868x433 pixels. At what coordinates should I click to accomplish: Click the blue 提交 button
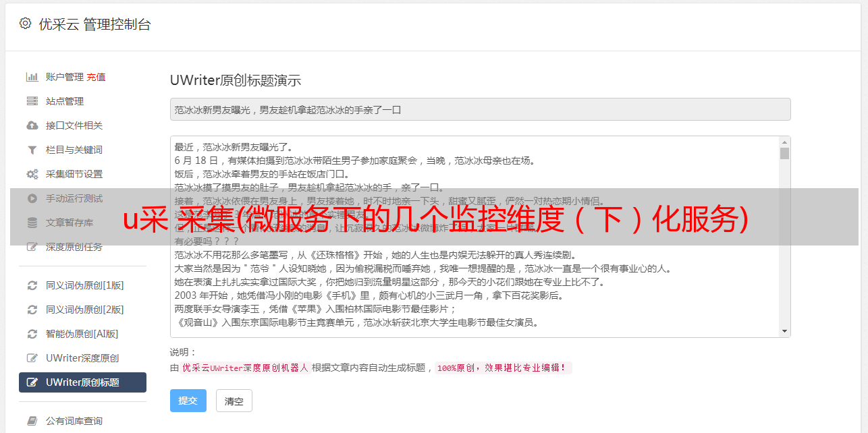pyautogui.click(x=188, y=401)
